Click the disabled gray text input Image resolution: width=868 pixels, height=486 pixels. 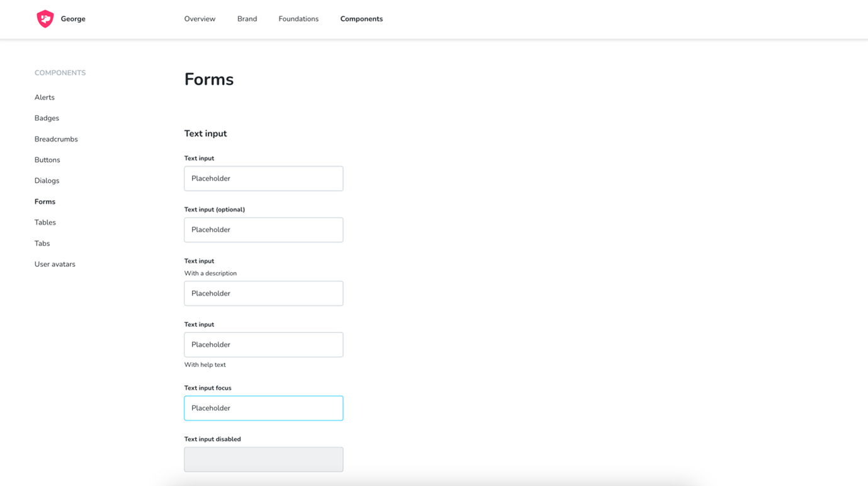coord(264,460)
